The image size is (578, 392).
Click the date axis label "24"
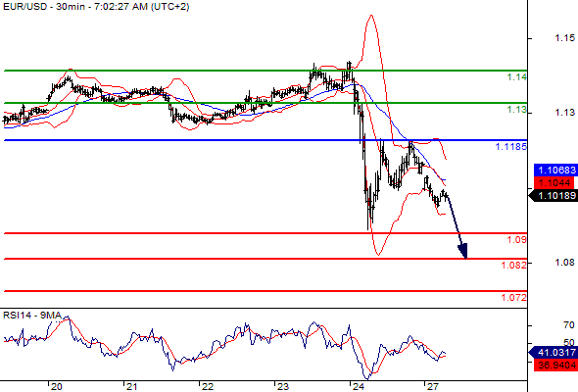358,386
